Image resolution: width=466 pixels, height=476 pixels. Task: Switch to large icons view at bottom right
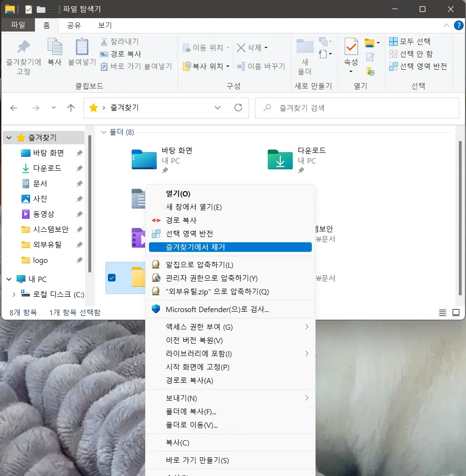pos(456,313)
